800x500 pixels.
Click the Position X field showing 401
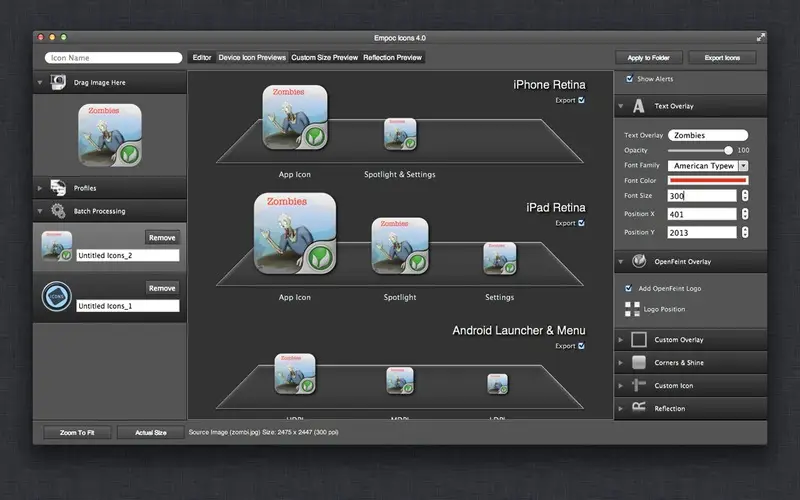tap(702, 214)
